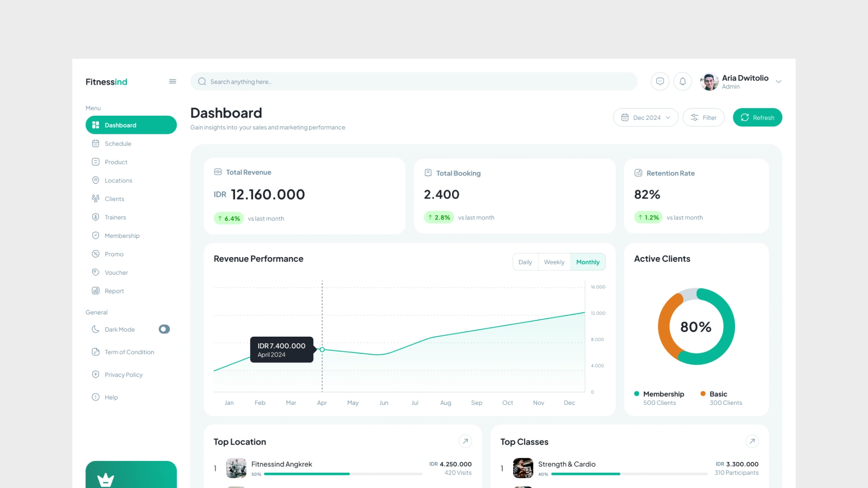Click the Schedule calendar icon
Viewport: 868px width, 488px height.
95,143
